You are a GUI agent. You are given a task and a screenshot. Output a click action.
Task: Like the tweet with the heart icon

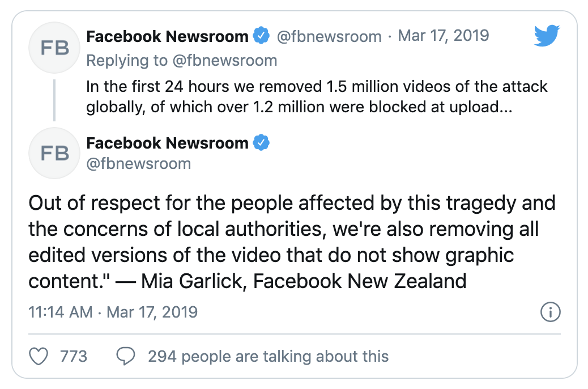39,356
